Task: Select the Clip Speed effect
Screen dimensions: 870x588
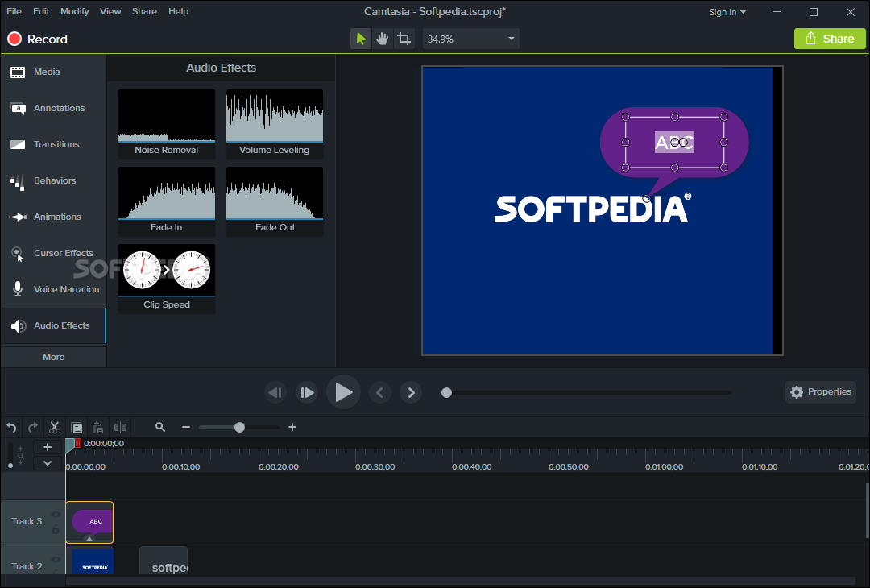Action: tap(167, 279)
